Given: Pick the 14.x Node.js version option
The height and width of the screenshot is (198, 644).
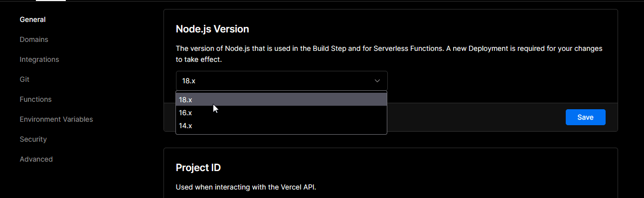Looking at the screenshot, I should coord(282,126).
